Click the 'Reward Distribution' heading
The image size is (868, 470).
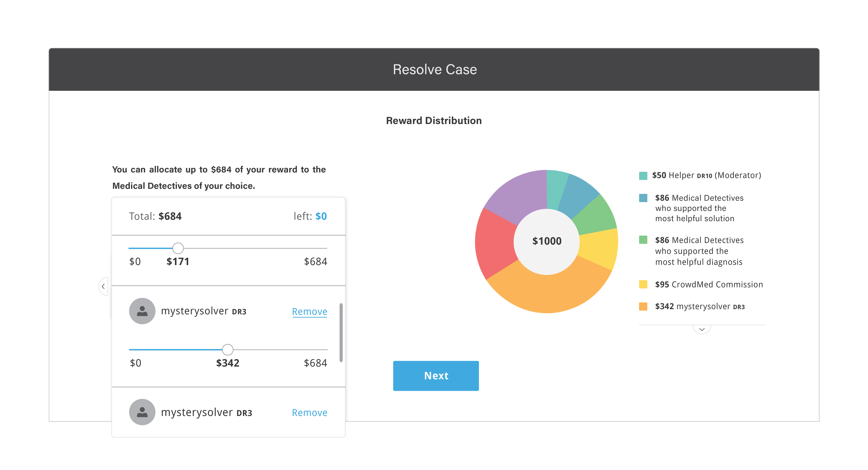tap(434, 121)
